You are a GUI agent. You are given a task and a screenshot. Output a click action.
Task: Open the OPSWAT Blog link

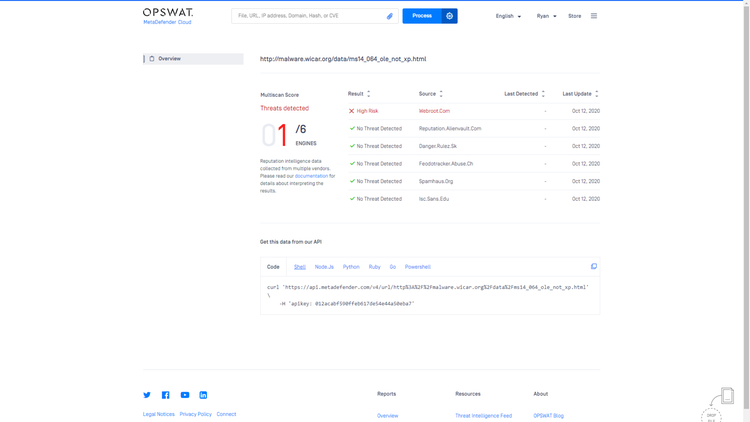pos(549,416)
